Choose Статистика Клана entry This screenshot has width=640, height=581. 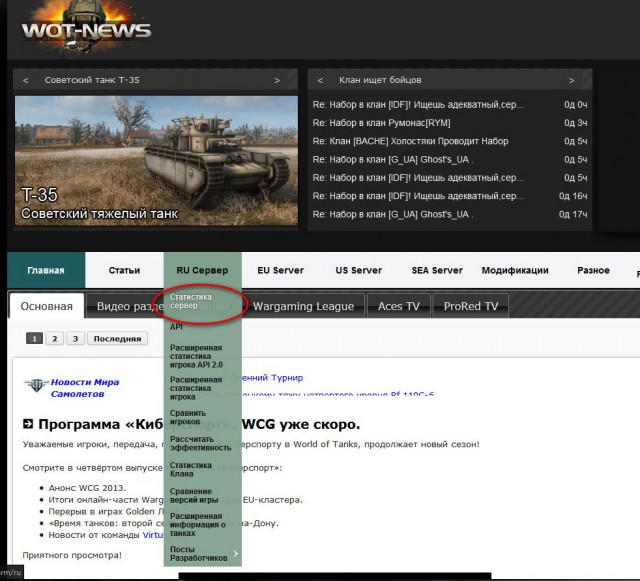click(x=191, y=470)
